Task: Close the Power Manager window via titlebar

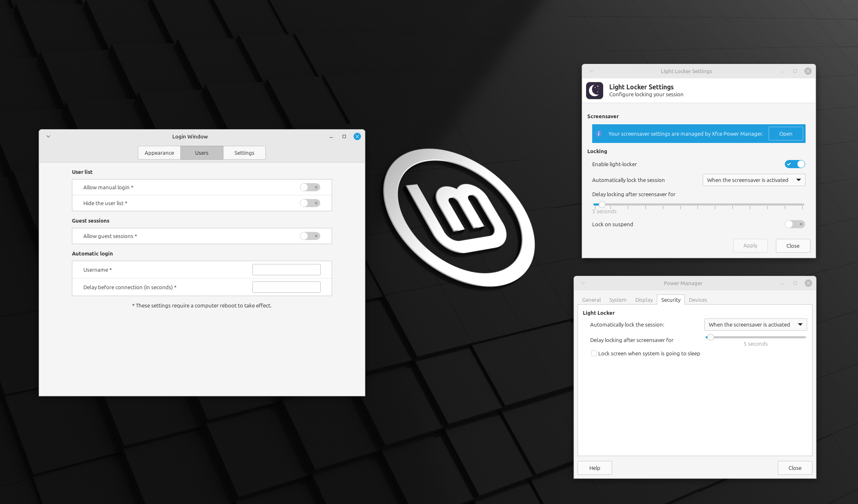Action: click(808, 283)
